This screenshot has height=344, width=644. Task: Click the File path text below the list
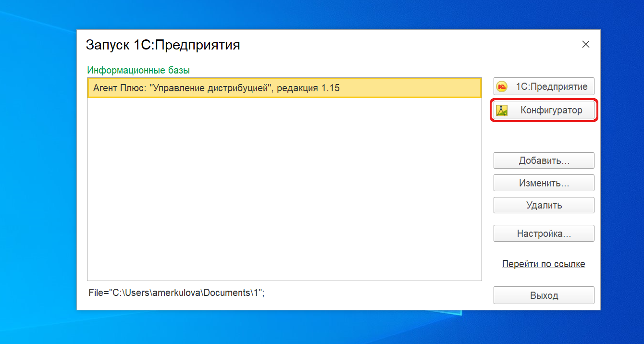tap(177, 292)
